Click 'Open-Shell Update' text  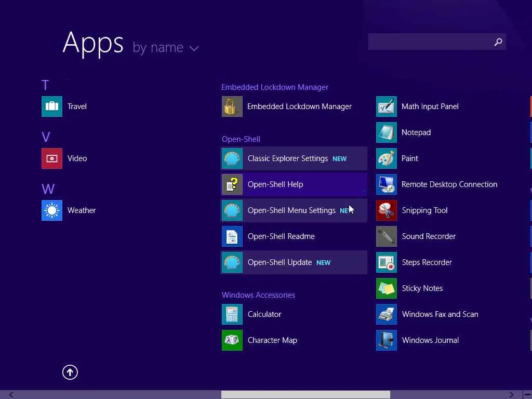(x=280, y=262)
